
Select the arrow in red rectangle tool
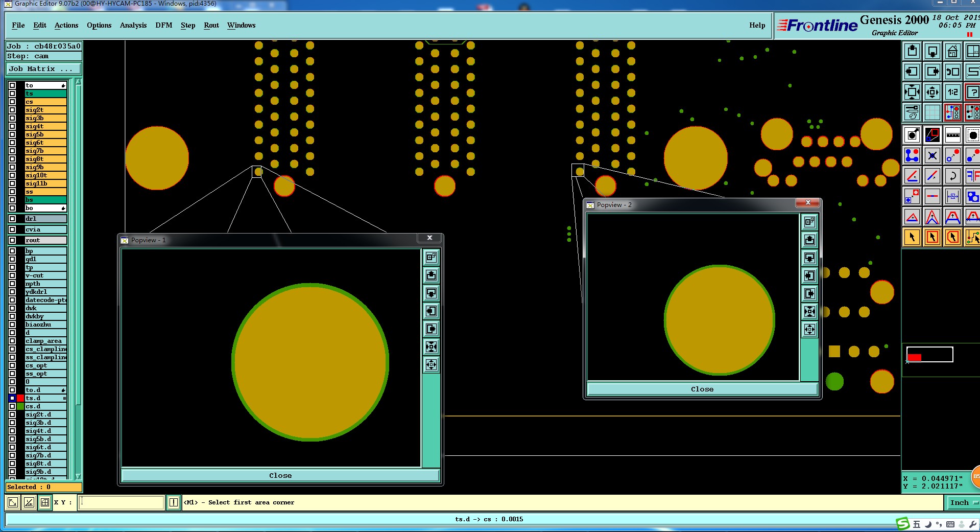pyautogui.click(x=933, y=237)
